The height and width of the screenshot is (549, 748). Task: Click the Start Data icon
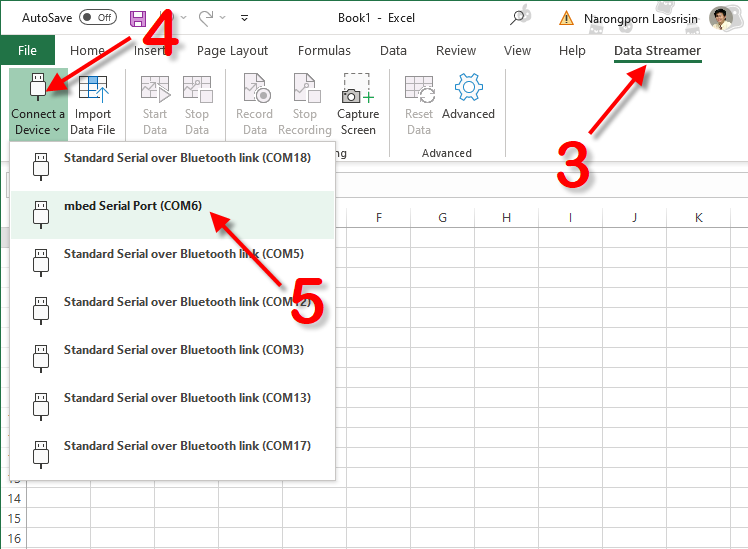tap(156, 89)
